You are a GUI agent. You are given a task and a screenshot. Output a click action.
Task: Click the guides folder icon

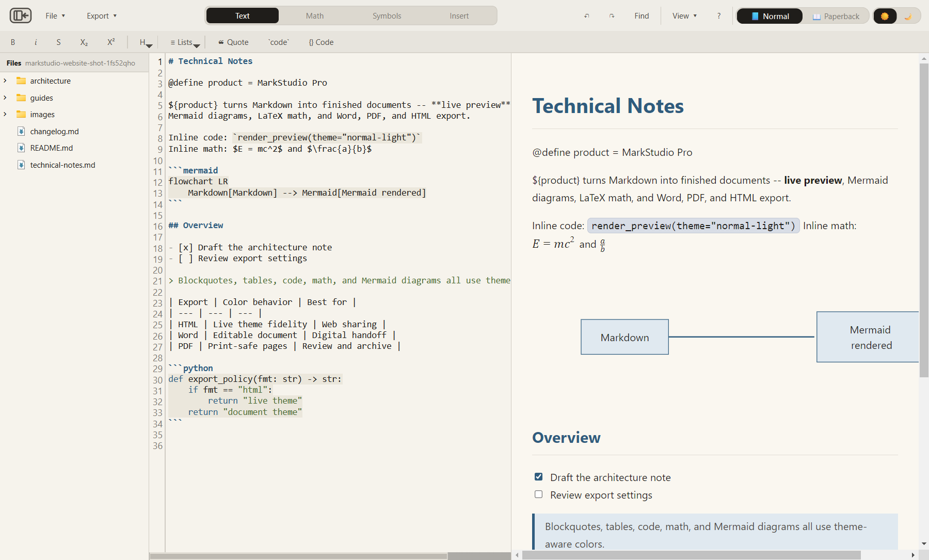click(x=21, y=98)
